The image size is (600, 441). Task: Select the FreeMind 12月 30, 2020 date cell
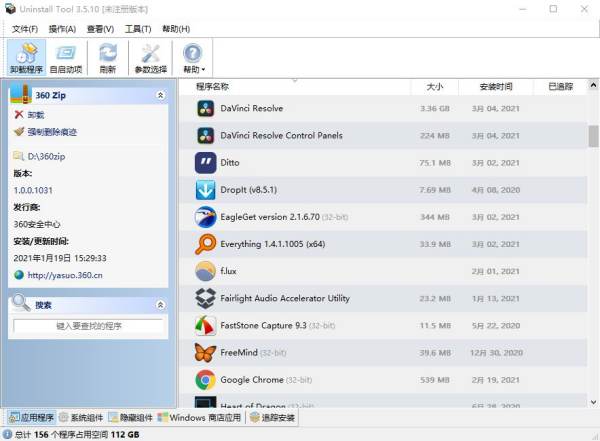tap(496, 353)
